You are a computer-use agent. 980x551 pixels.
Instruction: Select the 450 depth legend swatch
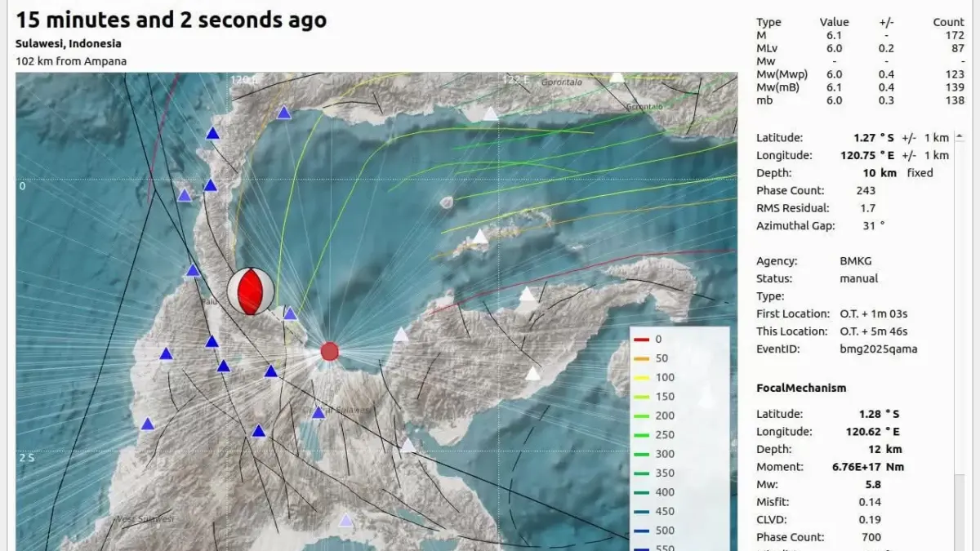click(x=641, y=512)
